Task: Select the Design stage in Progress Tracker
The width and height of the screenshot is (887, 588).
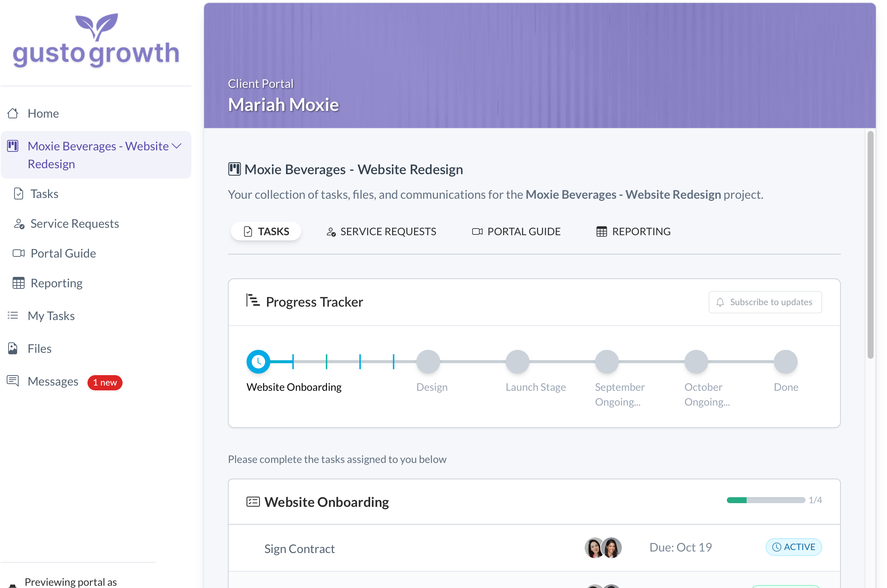Action: point(428,362)
